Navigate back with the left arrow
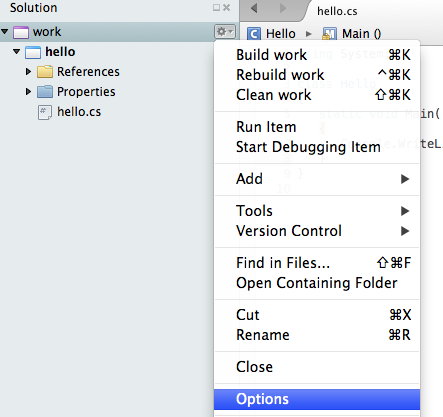443x417 pixels. pos(254,8)
